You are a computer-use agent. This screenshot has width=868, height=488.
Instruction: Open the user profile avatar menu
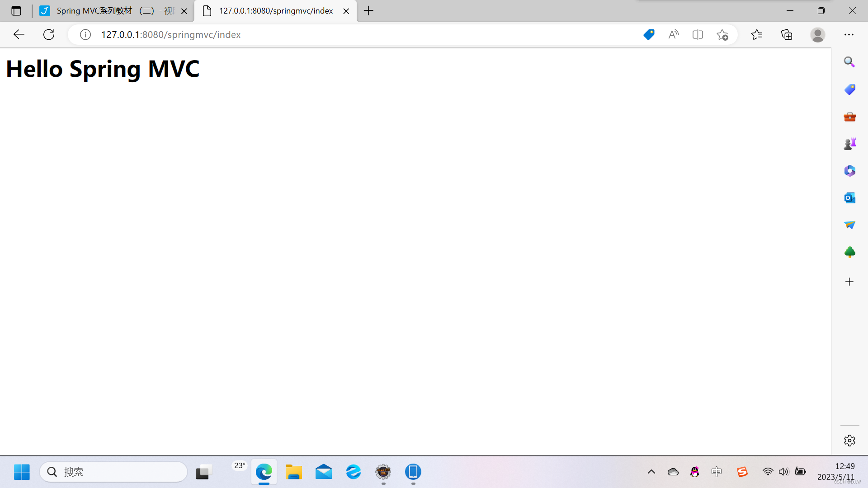817,35
